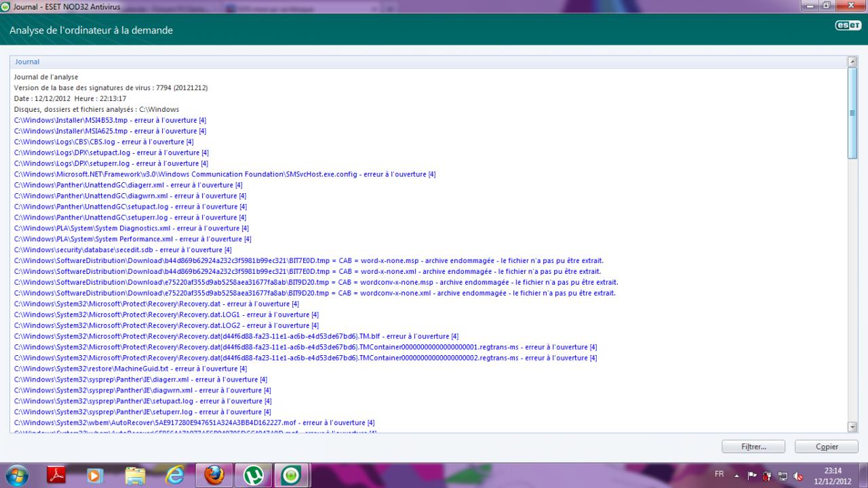Select the CBS.log error line
Viewport: 868px width, 488px height.
click(104, 142)
